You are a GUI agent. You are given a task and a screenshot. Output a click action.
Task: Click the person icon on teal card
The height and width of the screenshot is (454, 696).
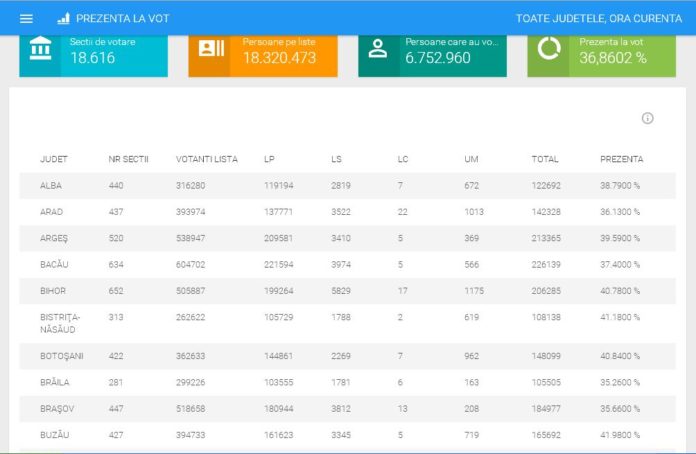point(378,50)
